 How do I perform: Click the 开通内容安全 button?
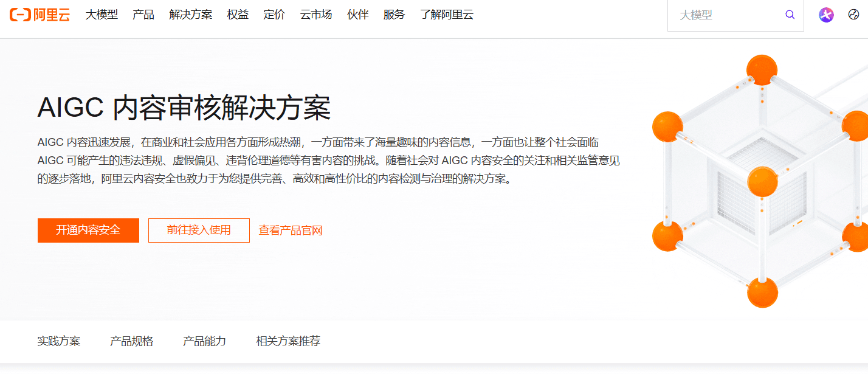point(88,230)
